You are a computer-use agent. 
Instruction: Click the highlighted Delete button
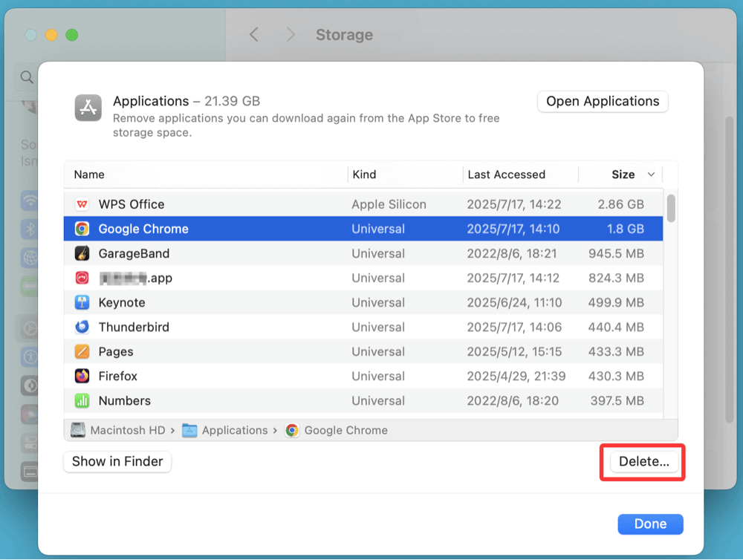point(642,461)
